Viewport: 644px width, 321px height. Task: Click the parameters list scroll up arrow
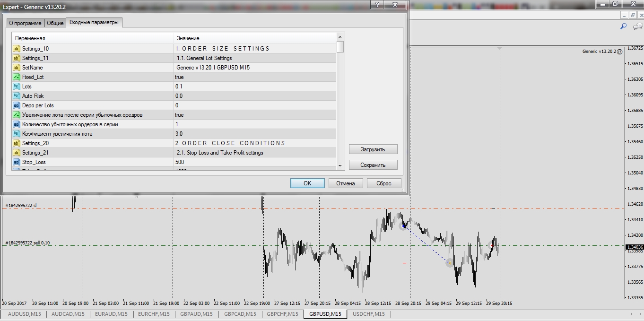[340, 37]
